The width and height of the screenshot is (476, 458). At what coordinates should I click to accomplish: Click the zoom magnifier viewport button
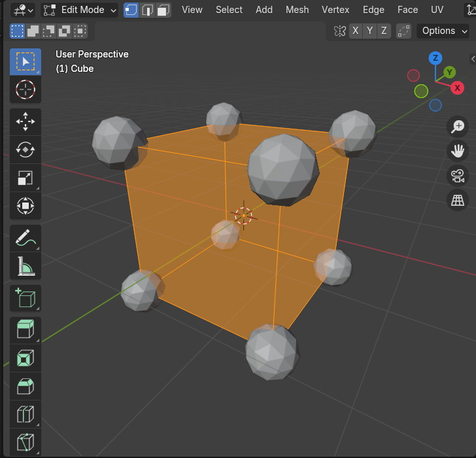coord(458,126)
